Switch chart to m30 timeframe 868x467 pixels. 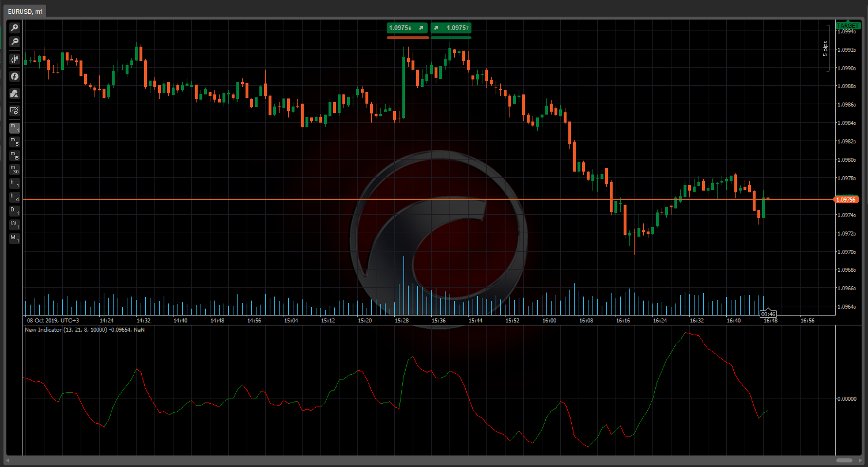pos(14,169)
